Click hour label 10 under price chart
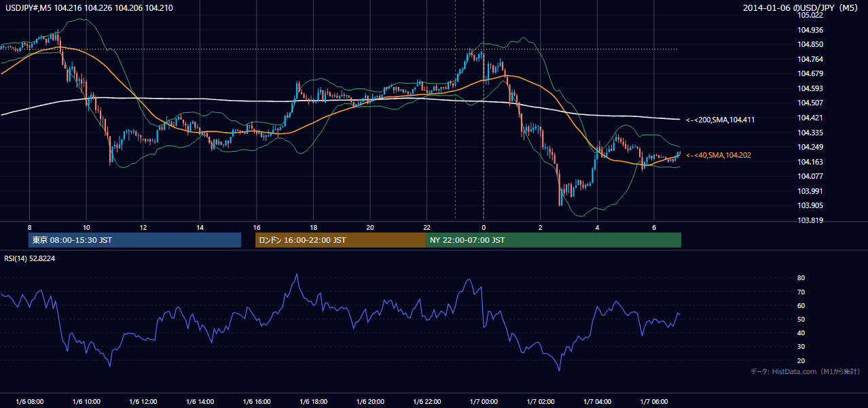This screenshot has width=868, height=408. pyautogui.click(x=86, y=227)
